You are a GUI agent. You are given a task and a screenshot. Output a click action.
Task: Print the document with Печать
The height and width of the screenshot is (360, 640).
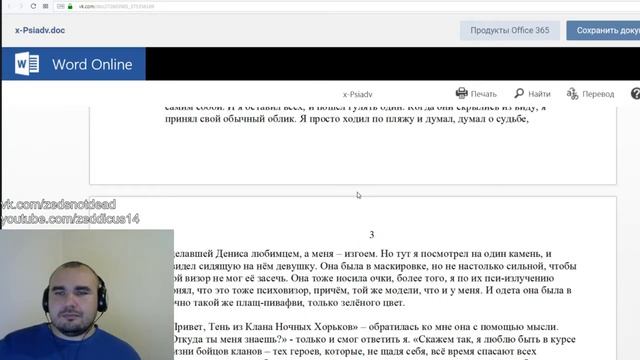476,93
